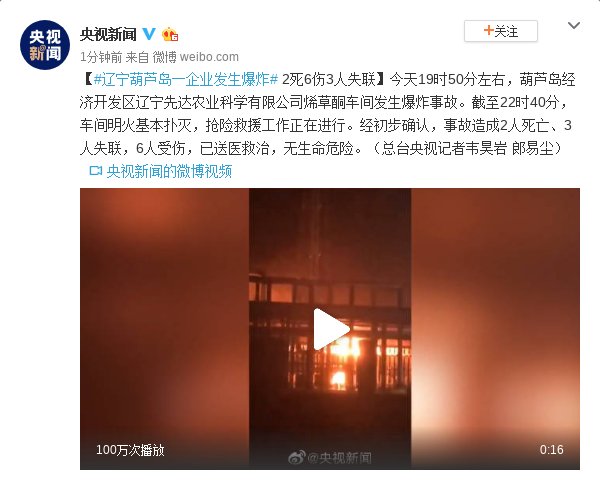Click the @央视新闻 watermark on video
600x480 pixels.
pos(339,457)
